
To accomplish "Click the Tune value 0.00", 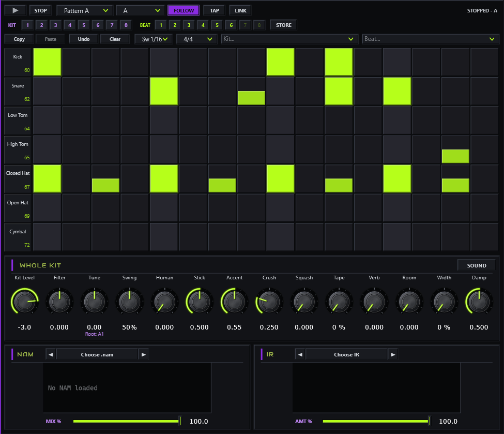I will click(x=94, y=327).
